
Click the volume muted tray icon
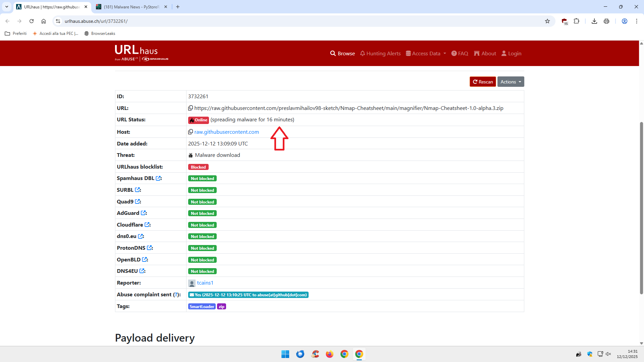coord(608,354)
